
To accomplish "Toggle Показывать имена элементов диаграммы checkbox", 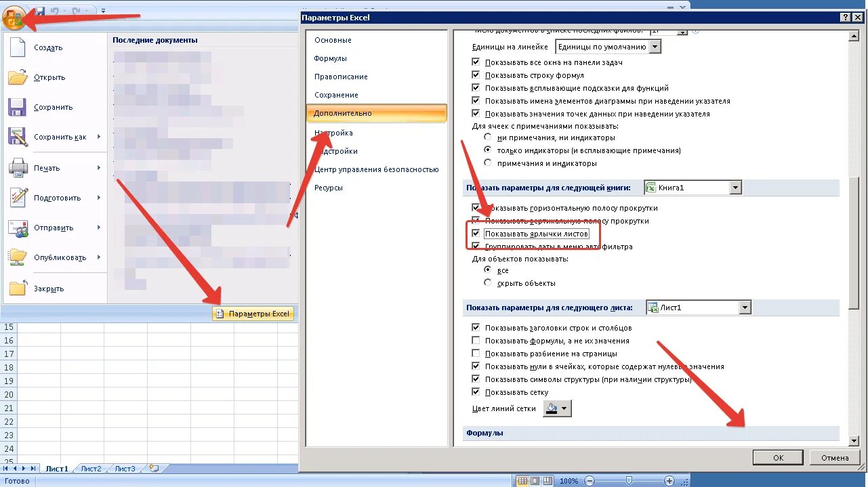I will coord(476,101).
